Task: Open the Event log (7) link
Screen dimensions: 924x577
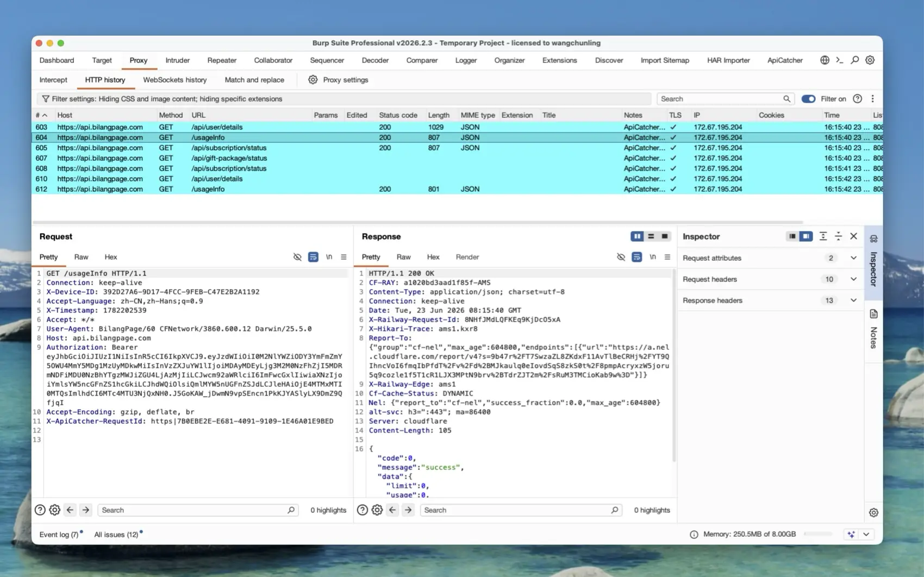Action: coord(59,535)
